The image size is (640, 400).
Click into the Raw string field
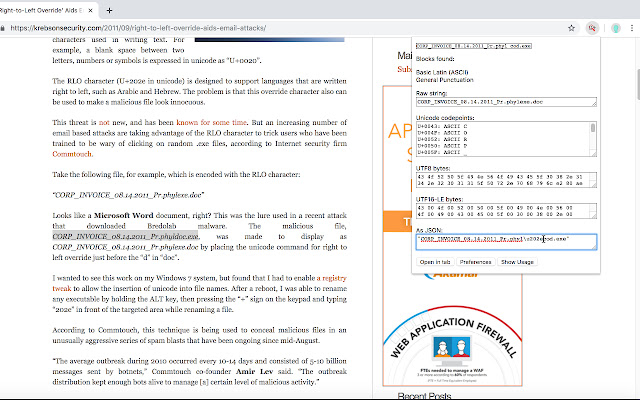(506, 102)
